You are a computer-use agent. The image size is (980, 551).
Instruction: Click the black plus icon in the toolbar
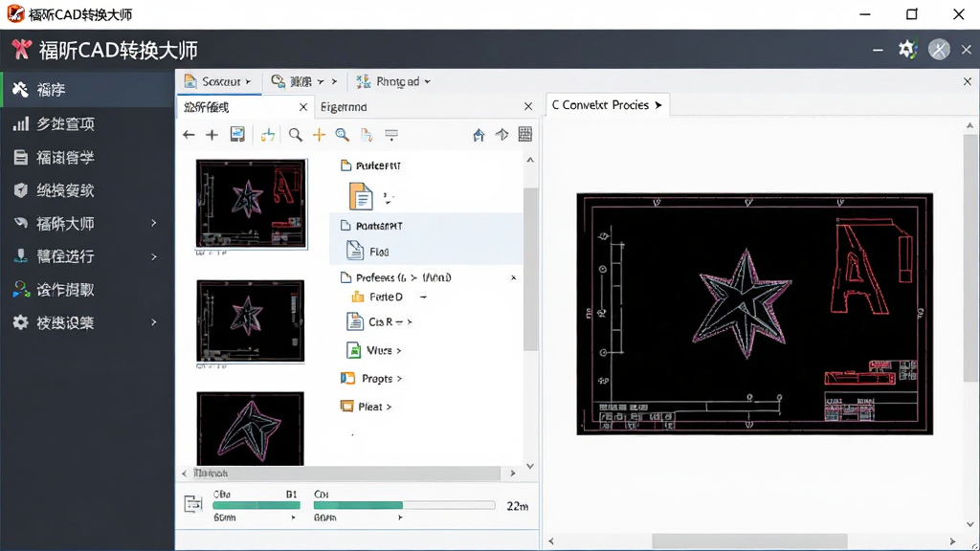coord(212,134)
